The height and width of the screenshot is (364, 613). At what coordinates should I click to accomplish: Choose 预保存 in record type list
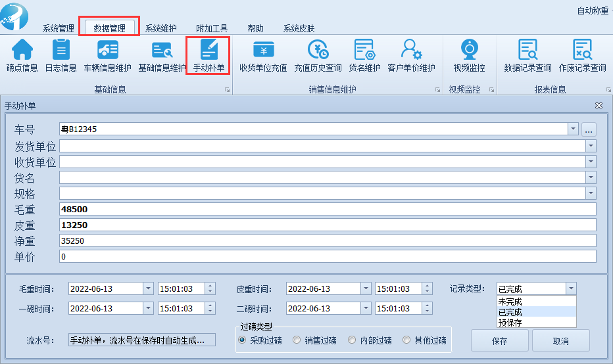click(537, 323)
